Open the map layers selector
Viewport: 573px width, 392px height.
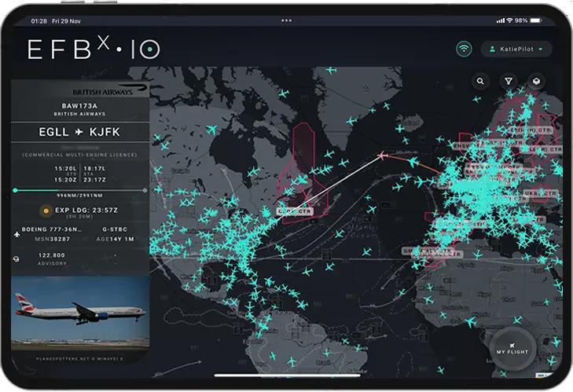tap(536, 81)
